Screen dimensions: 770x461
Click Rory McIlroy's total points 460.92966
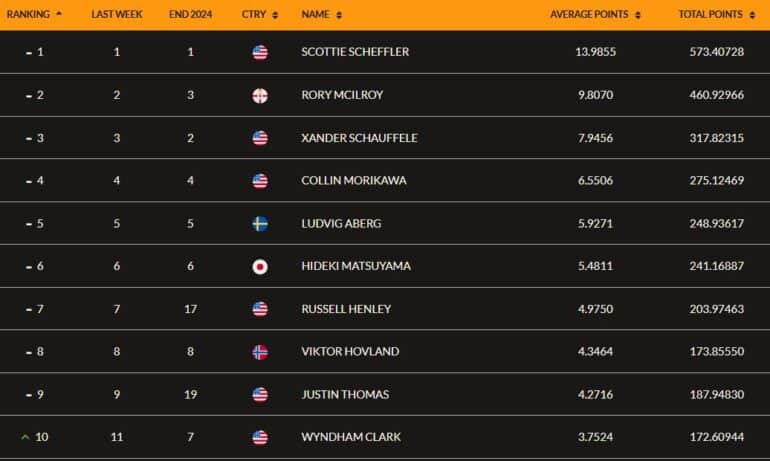click(x=716, y=95)
